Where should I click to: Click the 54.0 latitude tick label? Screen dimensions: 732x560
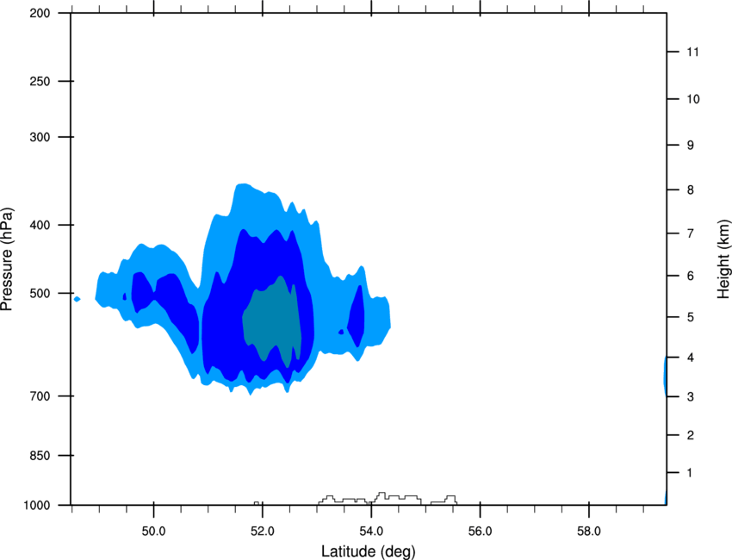[371, 531]
